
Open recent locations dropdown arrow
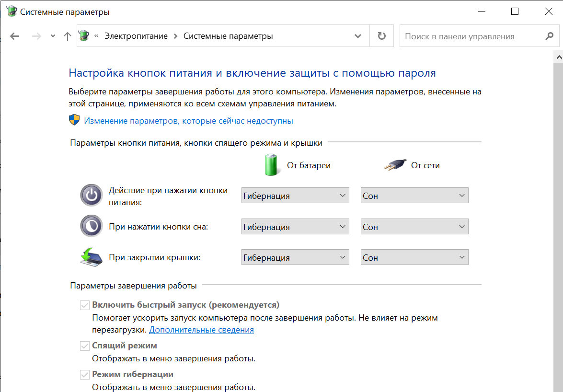[53, 36]
